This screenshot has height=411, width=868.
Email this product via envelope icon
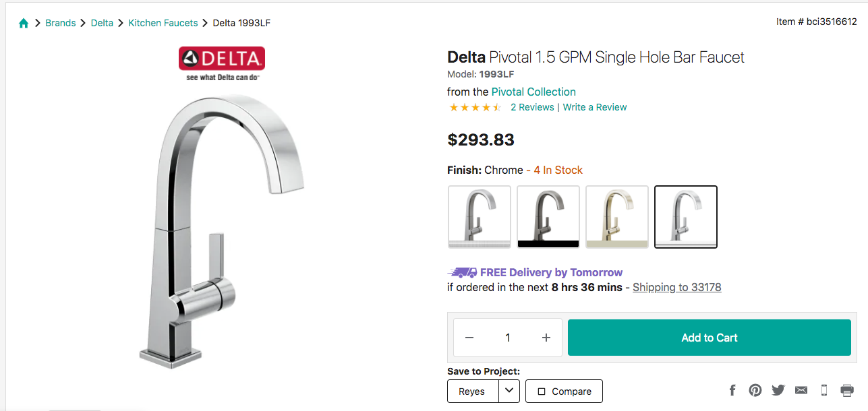point(801,390)
